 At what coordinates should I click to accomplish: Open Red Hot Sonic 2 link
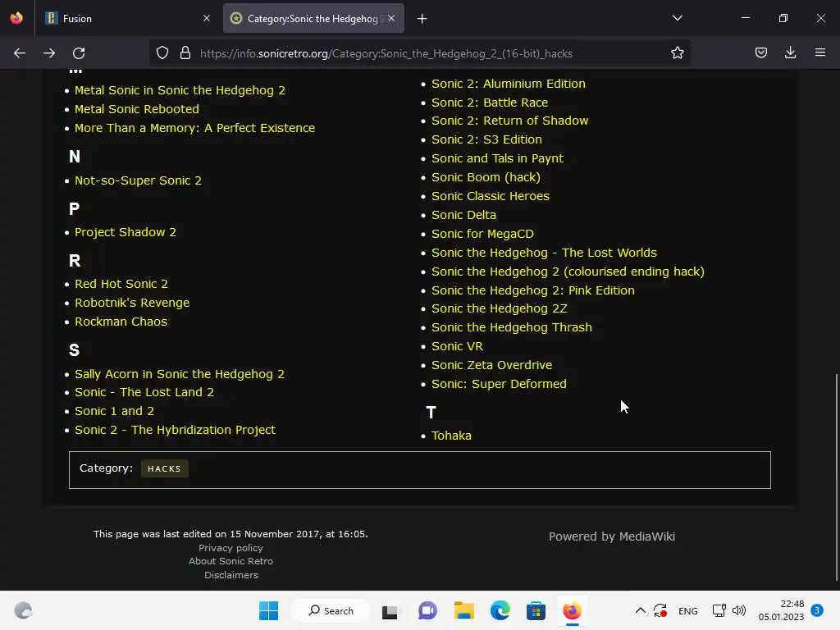pyautogui.click(x=121, y=284)
